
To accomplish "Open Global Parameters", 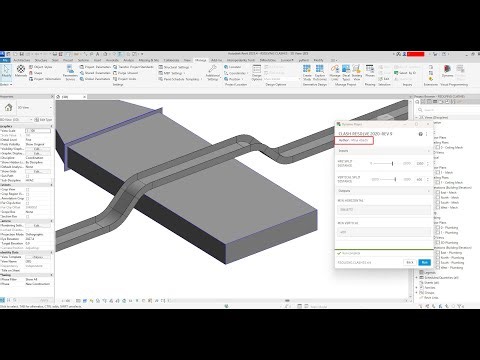I will (95, 79).
